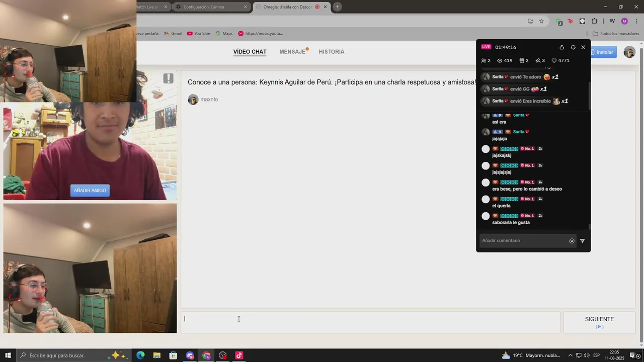Screen dimensions: 644x362
Task: Click the comment 'jajajaja' by Sarita
Action: (x=500, y=139)
